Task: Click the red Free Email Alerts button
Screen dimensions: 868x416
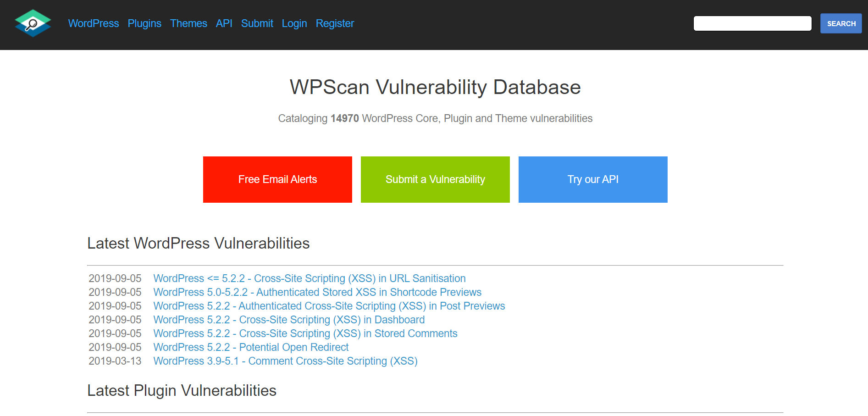Action: click(277, 179)
